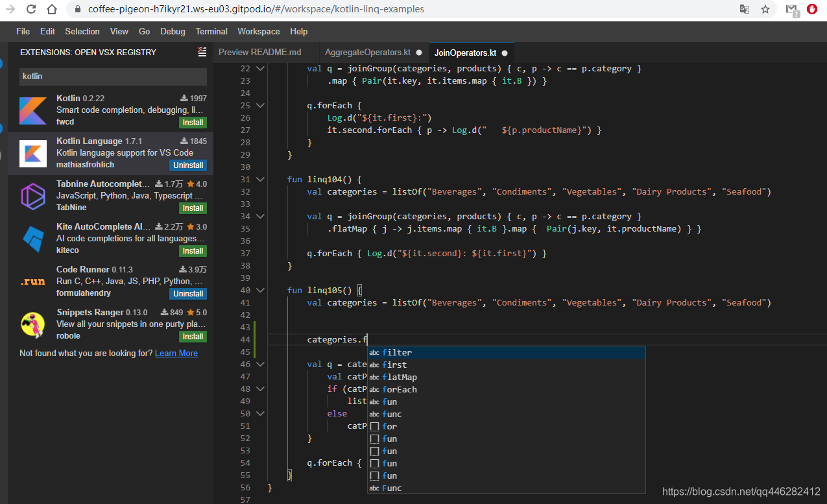This screenshot has width=827, height=504.
Task: Click the browser home icon
Action: (52, 9)
